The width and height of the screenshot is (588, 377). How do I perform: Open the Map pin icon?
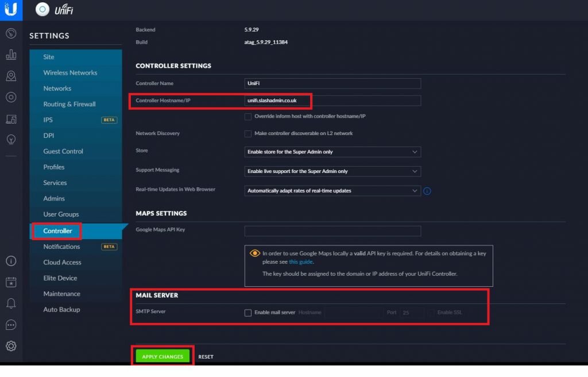pyautogui.click(x=11, y=76)
